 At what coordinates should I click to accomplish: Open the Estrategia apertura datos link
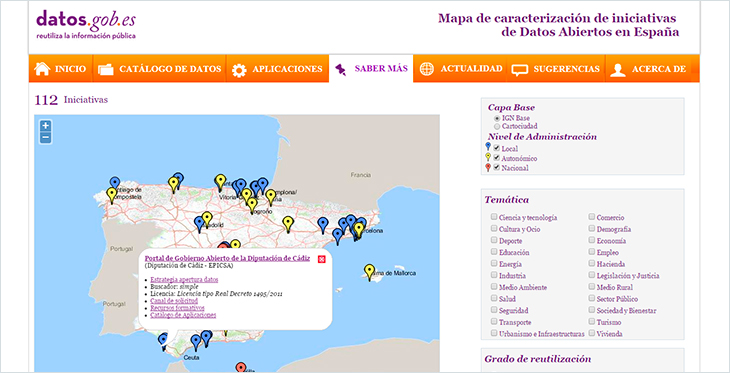pos(184,279)
